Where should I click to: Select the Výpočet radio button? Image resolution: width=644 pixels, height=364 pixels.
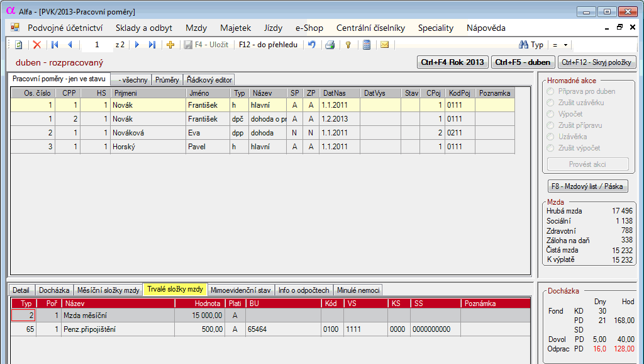click(550, 114)
